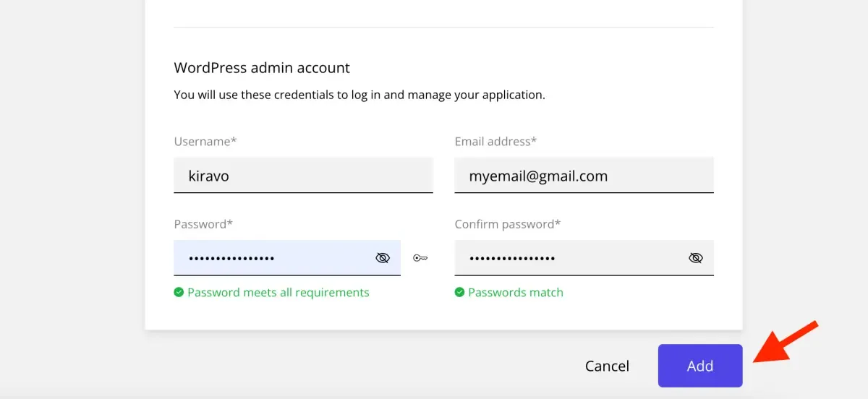This screenshot has width=868, height=399.
Task: Click the green checkmark beside 'Passwords match'
Action: click(459, 293)
